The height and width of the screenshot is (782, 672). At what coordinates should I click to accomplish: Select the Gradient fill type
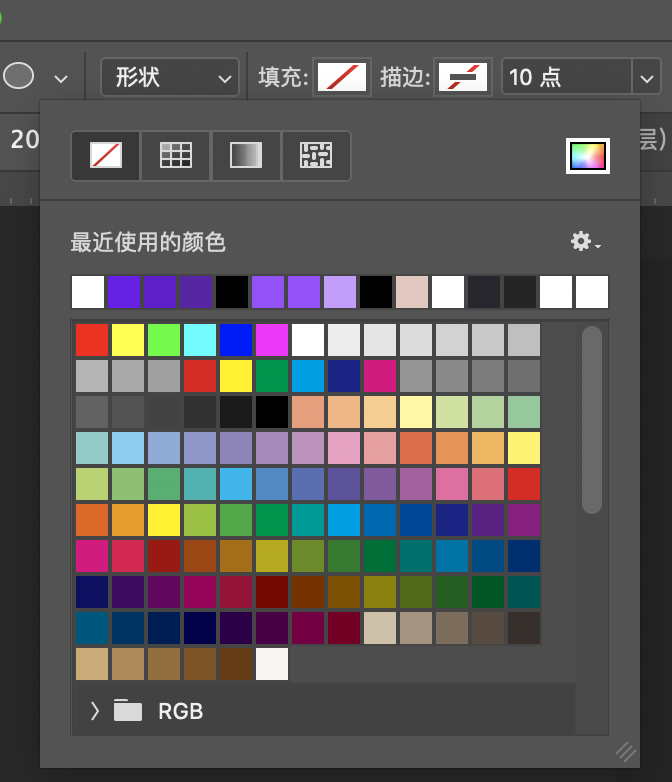click(x=245, y=155)
